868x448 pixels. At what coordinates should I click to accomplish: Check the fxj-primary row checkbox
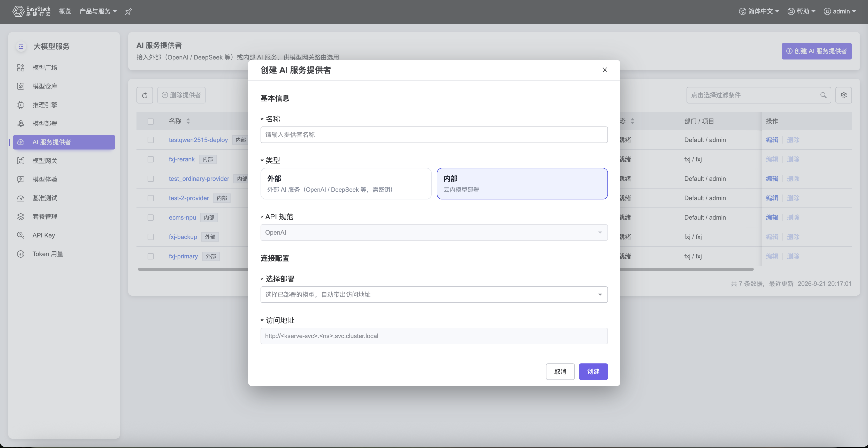(151, 257)
